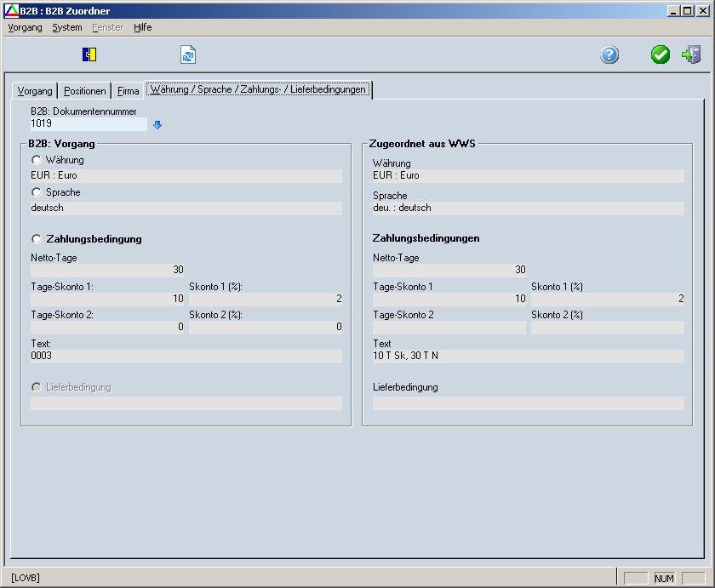Select the Währung radio button
This screenshot has width=715, height=588.
click(x=37, y=160)
